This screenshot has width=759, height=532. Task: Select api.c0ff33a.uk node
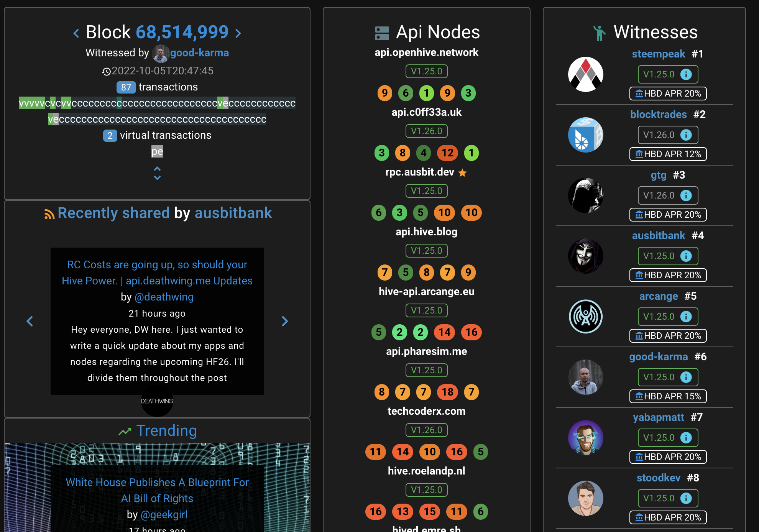pyautogui.click(x=427, y=112)
